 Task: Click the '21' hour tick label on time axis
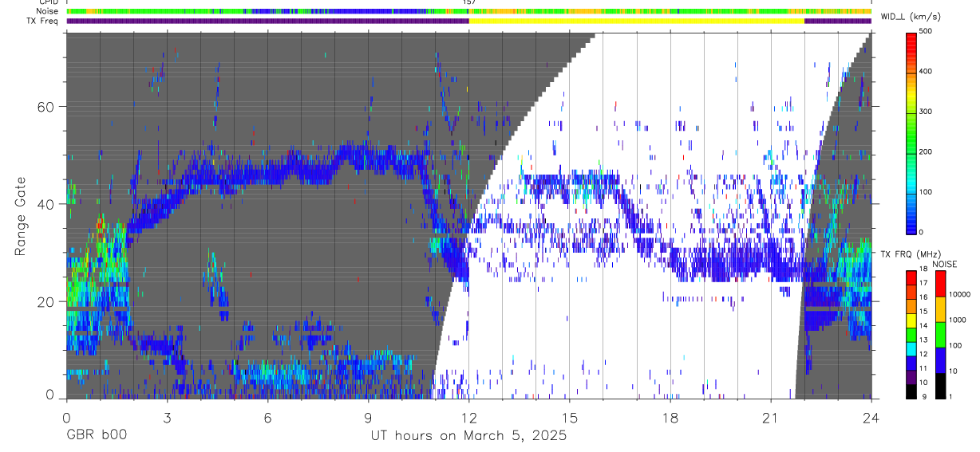click(771, 417)
